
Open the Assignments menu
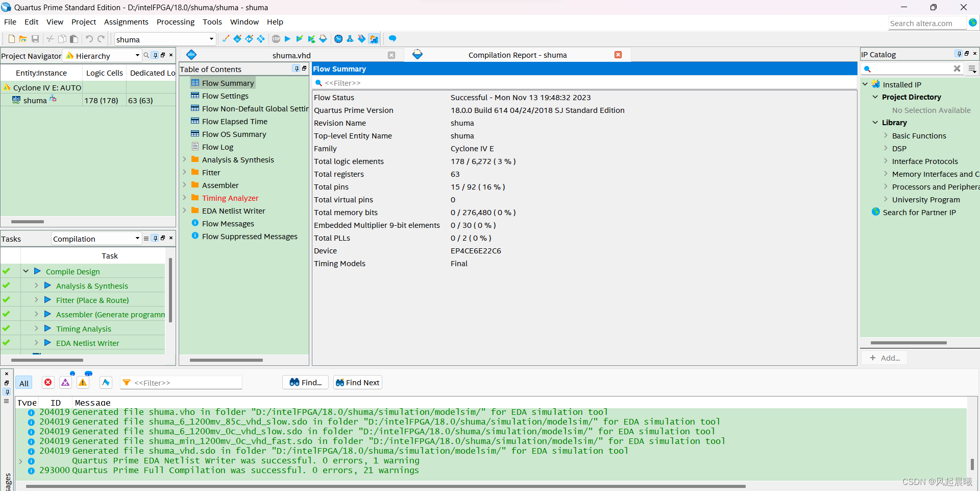[126, 22]
